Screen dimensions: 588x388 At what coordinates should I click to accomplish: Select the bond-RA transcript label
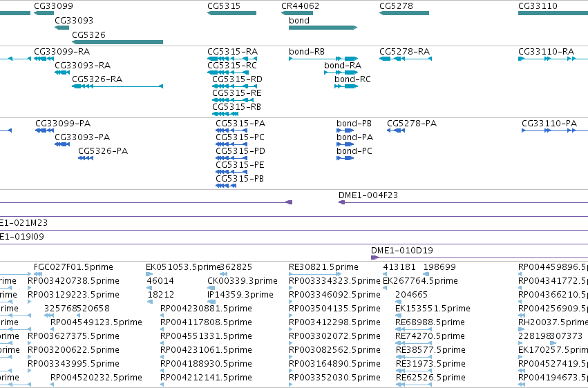[x=343, y=66]
